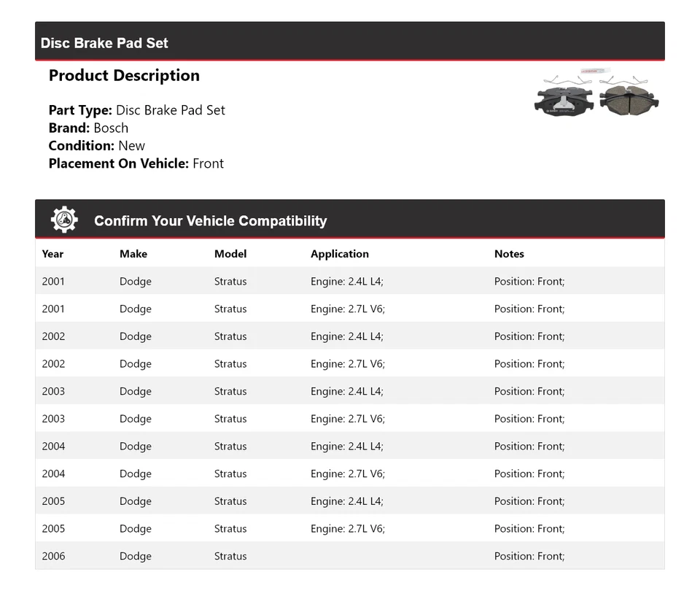Click the "Product Description" heading

click(x=124, y=76)
